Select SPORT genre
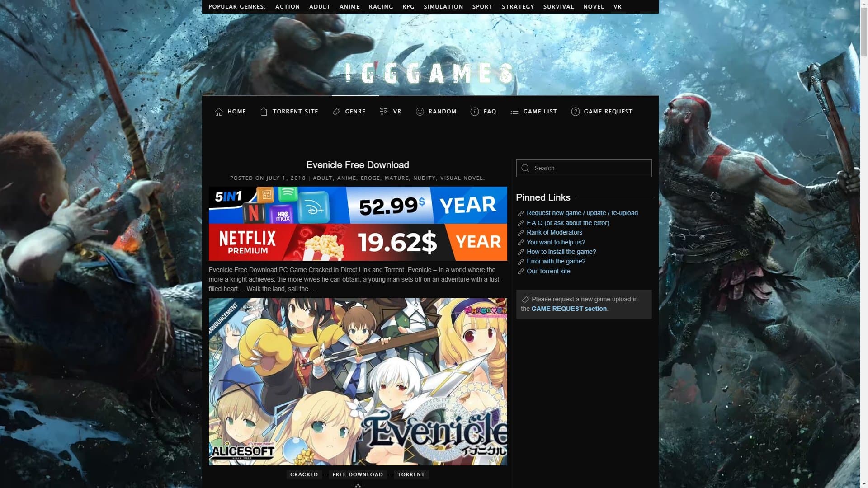This screenshot has width=868, height=488. (482, 7)
